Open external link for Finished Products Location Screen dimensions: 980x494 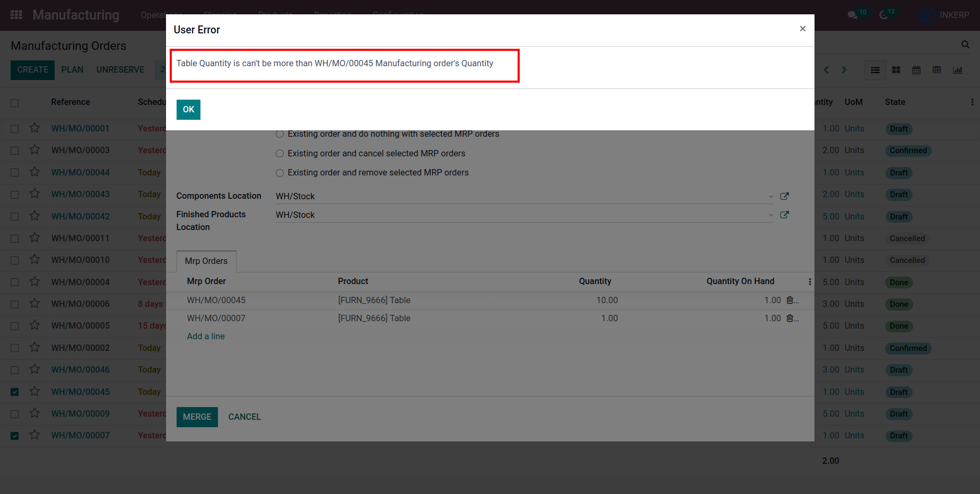point(785,215)
